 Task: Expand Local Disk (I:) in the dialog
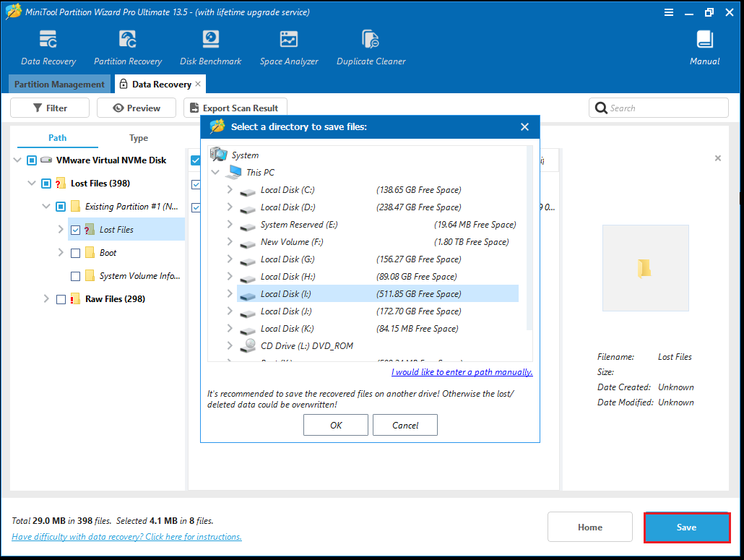coord(230,294)
